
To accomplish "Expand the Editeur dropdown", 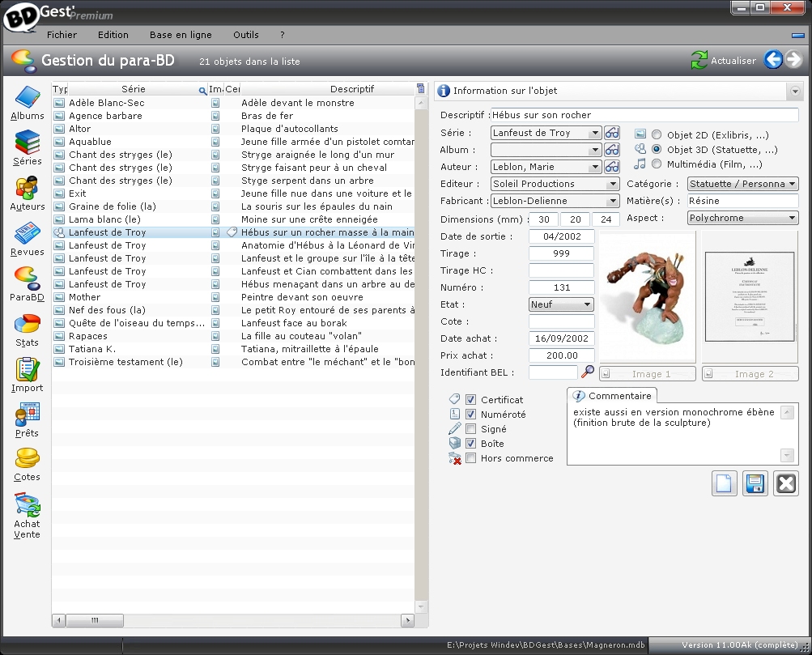I will click(612, 184).
